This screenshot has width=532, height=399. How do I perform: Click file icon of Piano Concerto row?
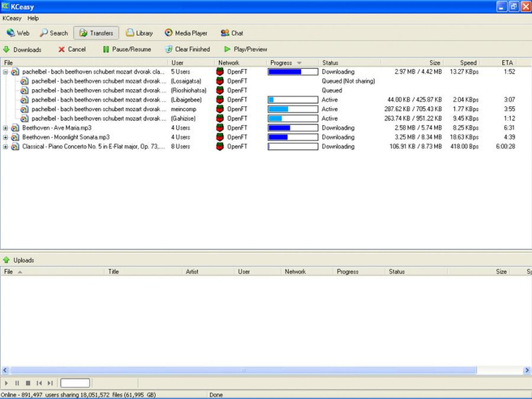[15, 147]
